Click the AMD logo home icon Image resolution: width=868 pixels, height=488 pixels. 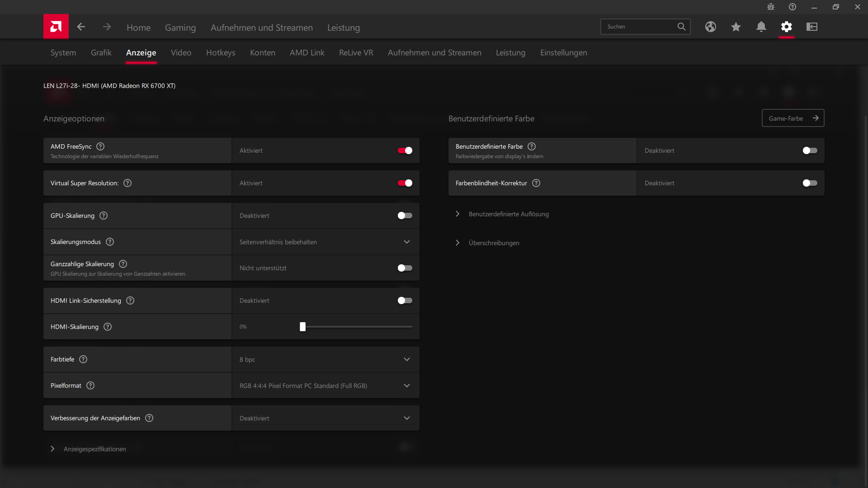pos(56,27)
